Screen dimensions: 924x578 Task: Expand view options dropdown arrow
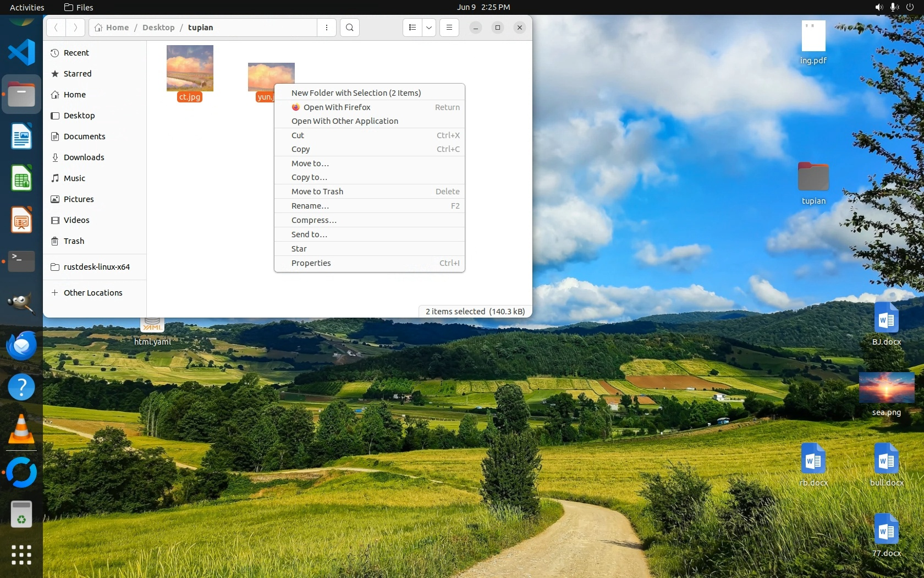pyautogui.click(x=429, y=28)
